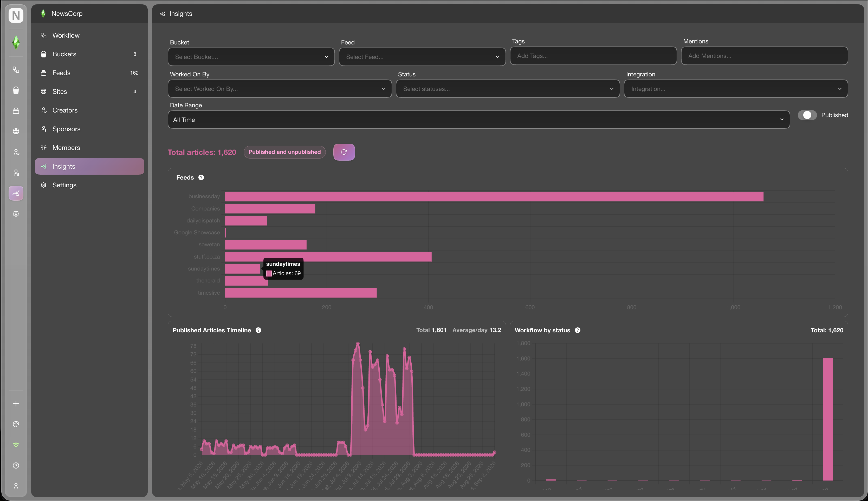Image resolution: width=868 pixels, height=501 pixels.
Task: Click the sundaytimes bar in Feeds chart
Action: (x=243, y=269)
